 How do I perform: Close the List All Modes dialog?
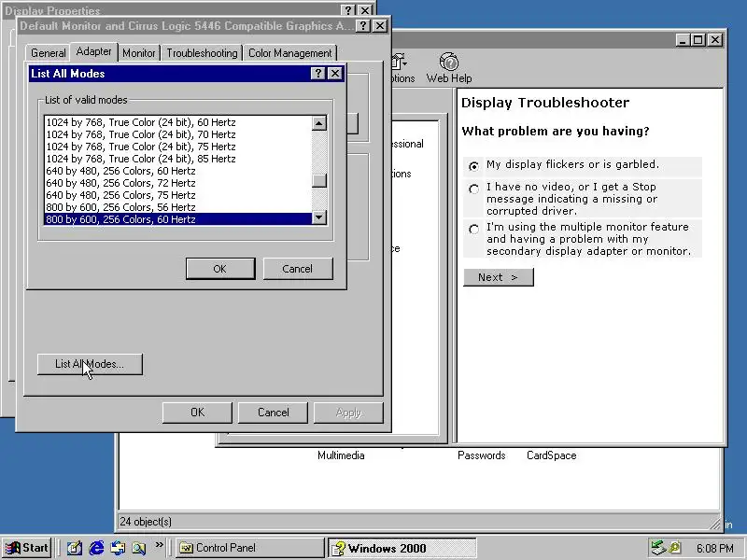(x=335, y=74)
